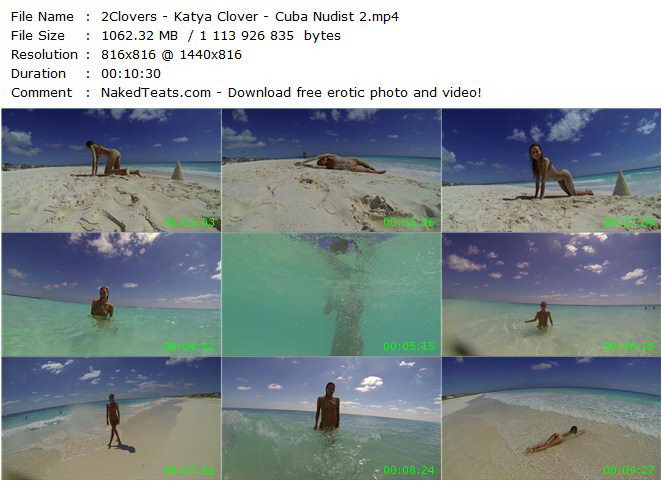
Task: View the frame at 00:08:24
Action: tap(331, 418)
